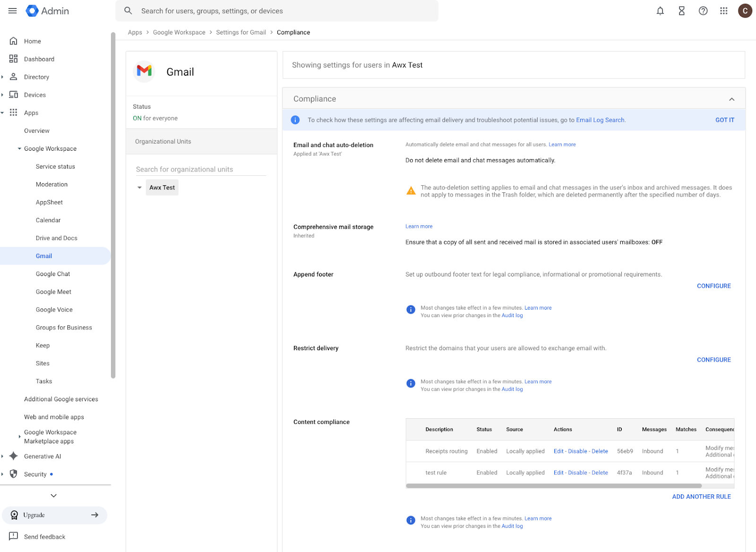Go to Google Workspace breadcrumb
Image resolution: width=756 pixels, height=552 pixels.
(179, 33)
